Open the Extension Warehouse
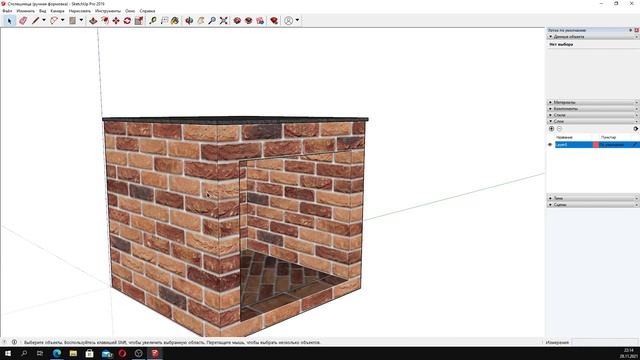 (249, 20)
